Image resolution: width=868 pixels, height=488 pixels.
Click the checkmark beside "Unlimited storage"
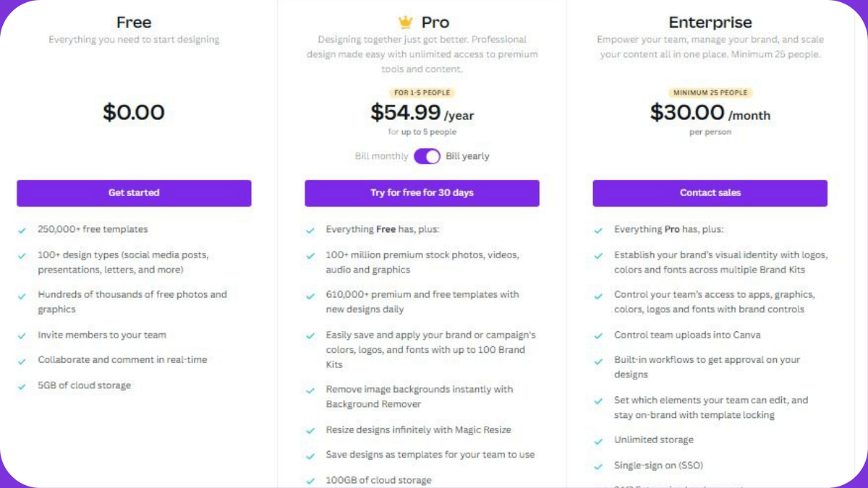[x=598, y=440]
